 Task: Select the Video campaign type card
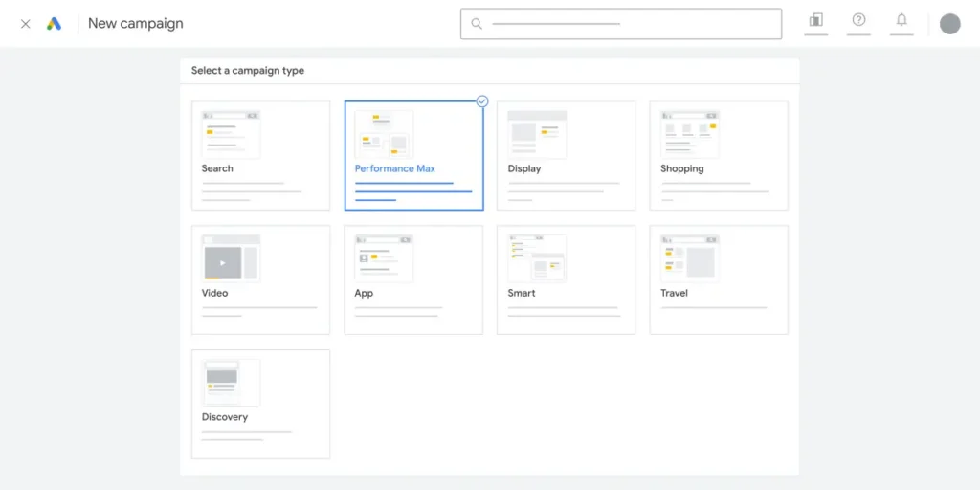click(260, 280)
